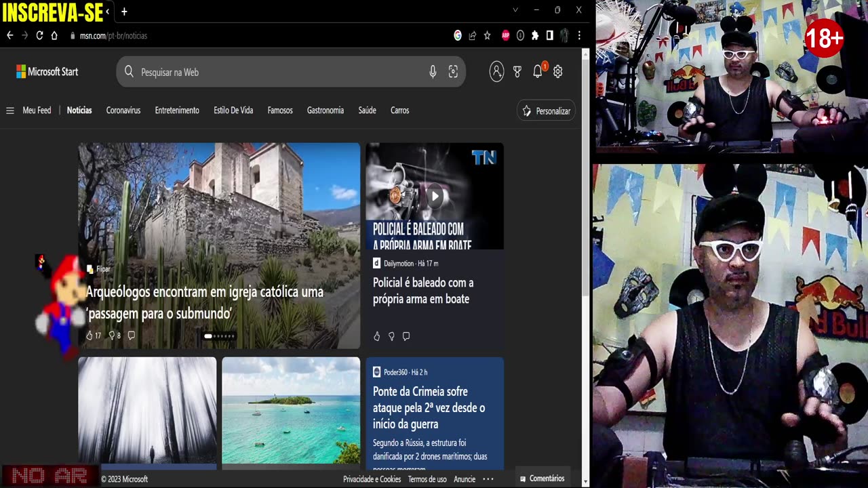Click the Google extension icon in the address bar
This screenshot has height=488, width=868.
458,35
